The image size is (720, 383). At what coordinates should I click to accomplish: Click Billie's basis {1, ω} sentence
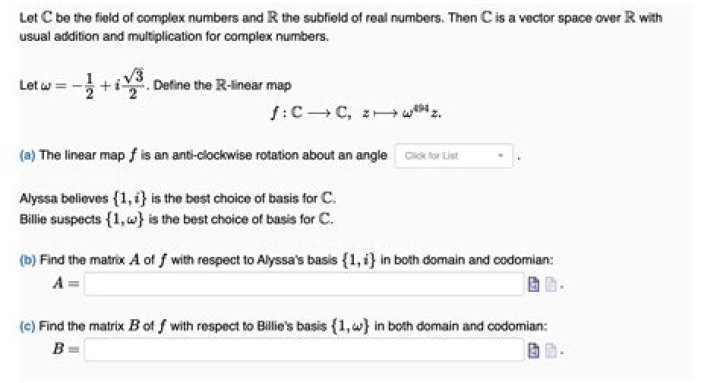(x=176, y=219)
